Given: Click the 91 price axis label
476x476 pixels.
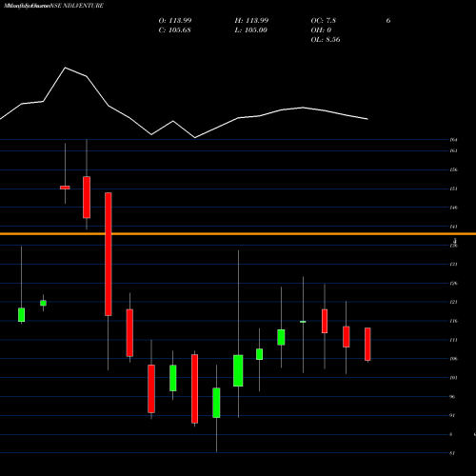Looking at the screenshot, I should [x=452, y=415].
